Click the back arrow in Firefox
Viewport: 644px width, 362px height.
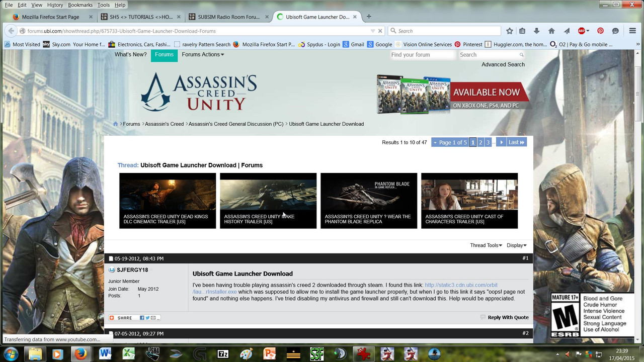pos(11,31)
